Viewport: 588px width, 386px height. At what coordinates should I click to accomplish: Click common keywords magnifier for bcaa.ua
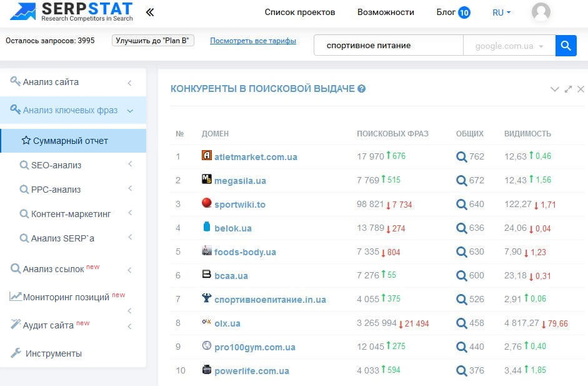(461, 276)
